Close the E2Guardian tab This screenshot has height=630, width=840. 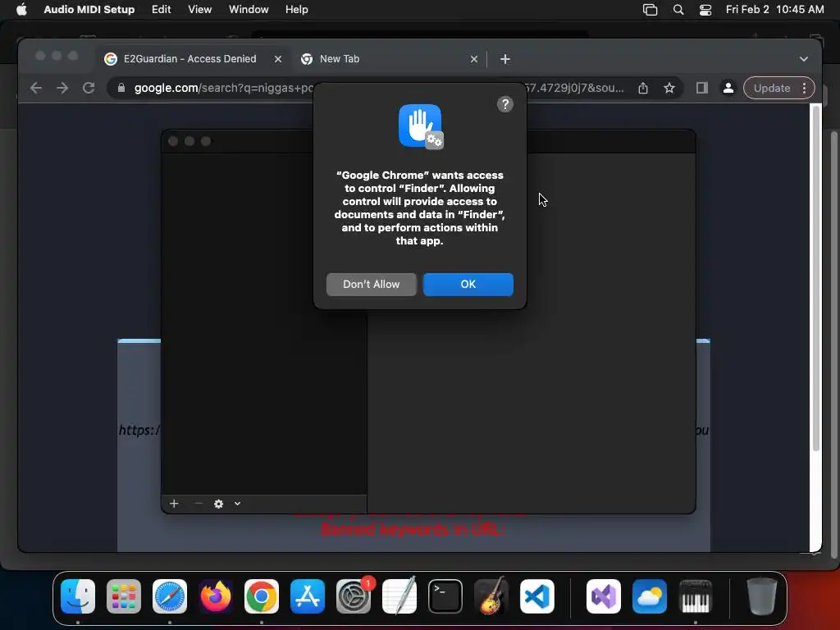[277, 59]
